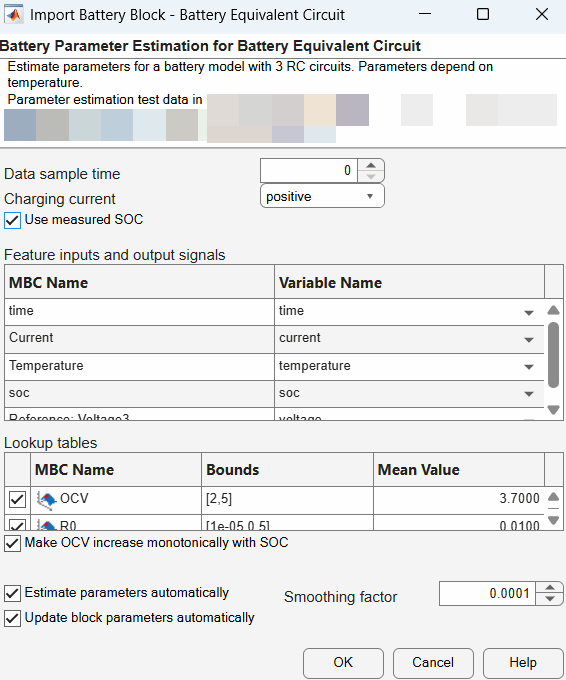Click the Data sample time input field

[309, 170]
